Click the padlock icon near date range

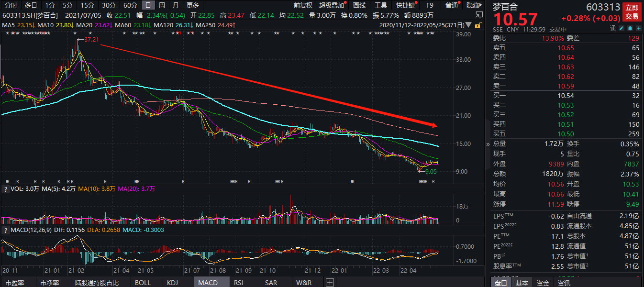pos(478,25)
